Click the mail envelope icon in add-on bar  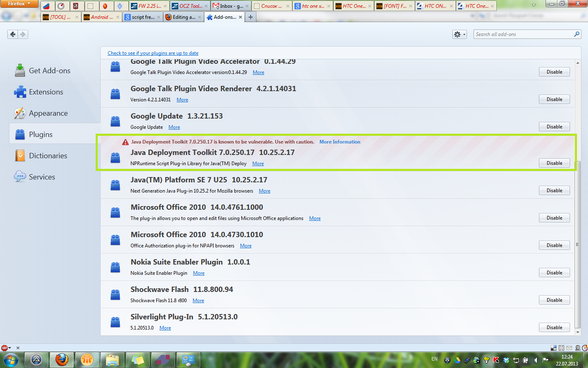pos(569,348)
